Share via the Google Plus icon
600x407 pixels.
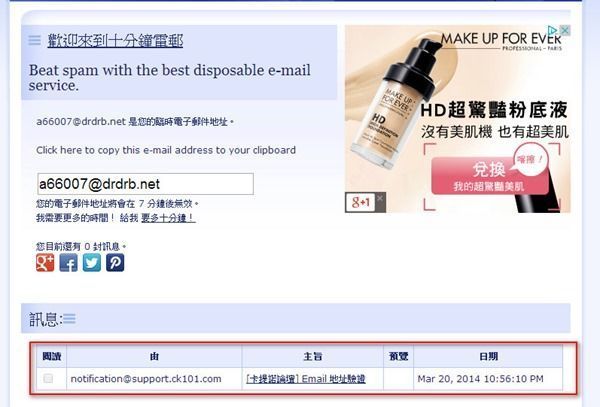coord(45,263)
